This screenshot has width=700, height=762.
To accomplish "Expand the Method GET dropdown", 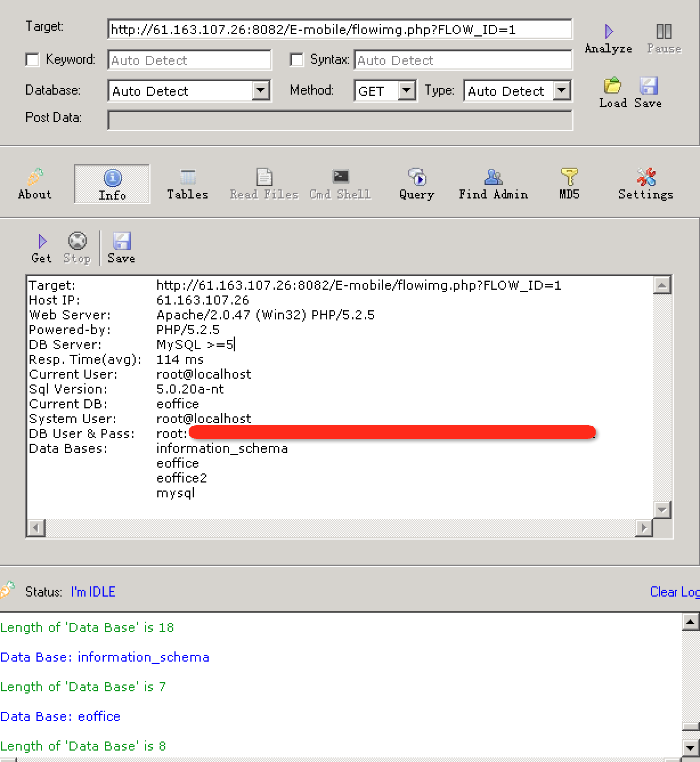I will (406, 91).
